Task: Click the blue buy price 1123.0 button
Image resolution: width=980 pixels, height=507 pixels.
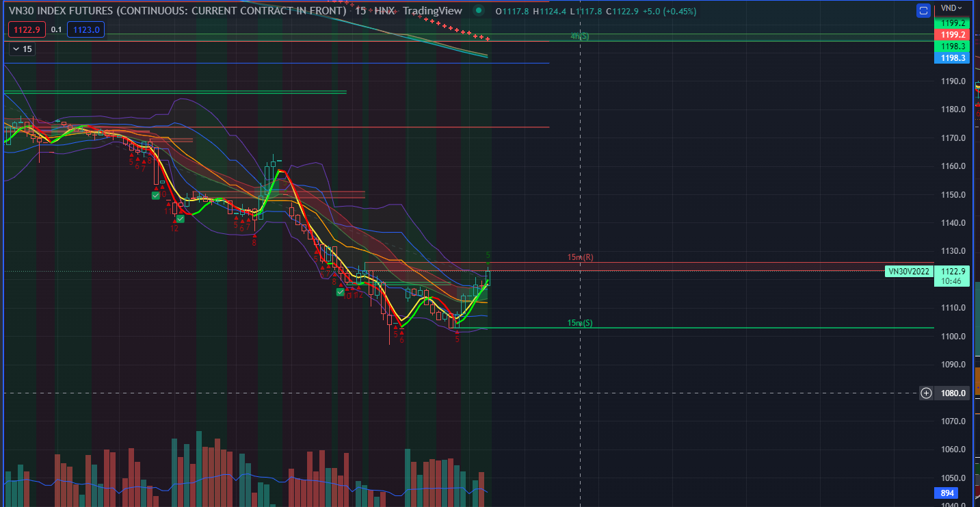Action: coord(85,29)
